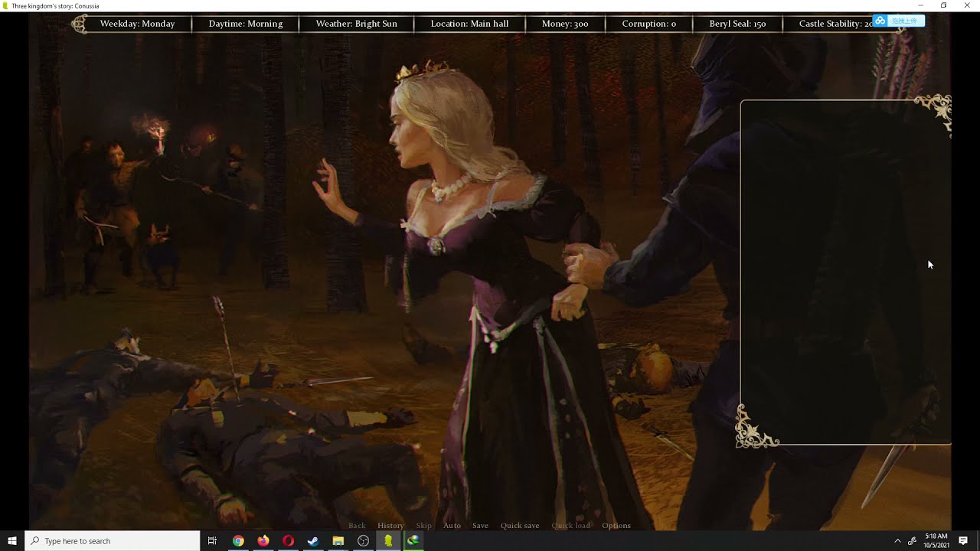The height and width of the screenshot is (551, 980).
Task: Click the Weather: Bright Sun status entry
Action: (x=357, y=24)
